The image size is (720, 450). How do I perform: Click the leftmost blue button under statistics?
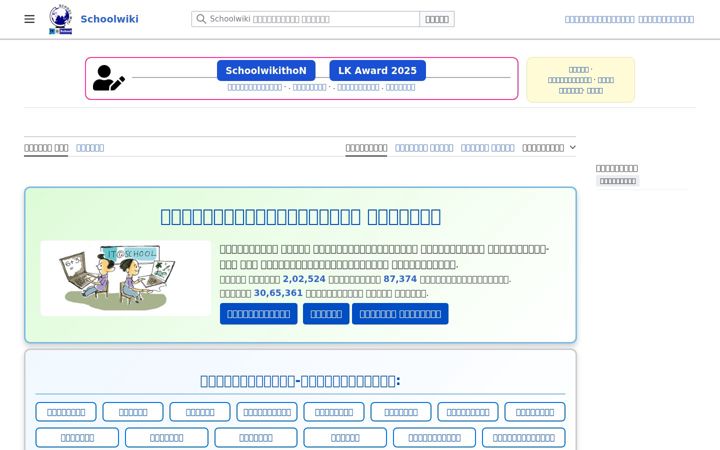coord(259,314)
